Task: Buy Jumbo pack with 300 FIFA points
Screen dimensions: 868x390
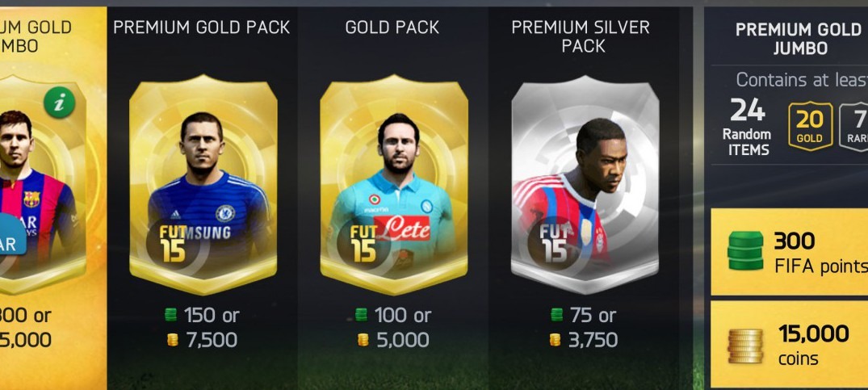Action: point(790,252)
